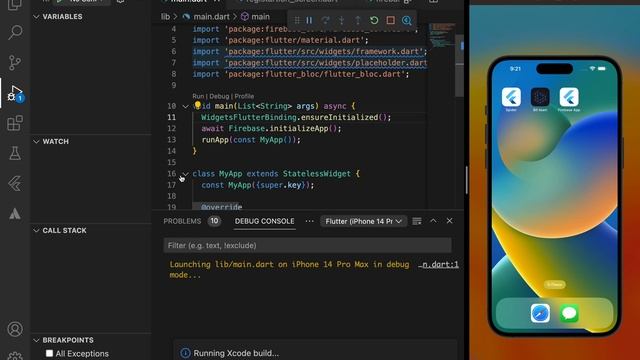The image size is (640, 360).
Task: Close the bottom panel
Action: point(449,221)
